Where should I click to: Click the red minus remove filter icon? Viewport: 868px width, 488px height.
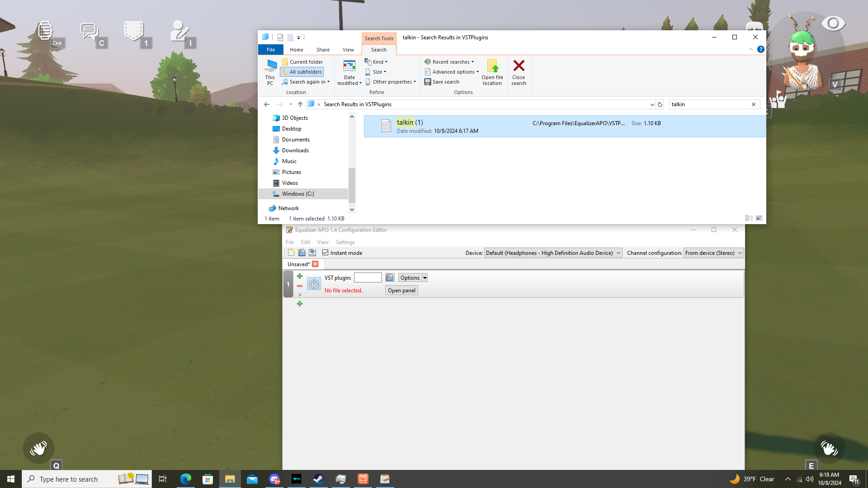pyautogui.click(x=300, y=286)
